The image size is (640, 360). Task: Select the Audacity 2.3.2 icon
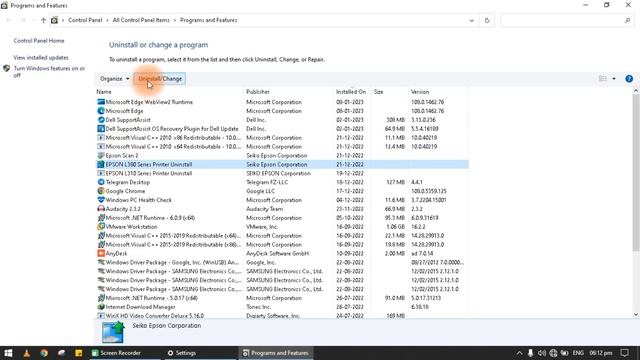click(101, 209)
